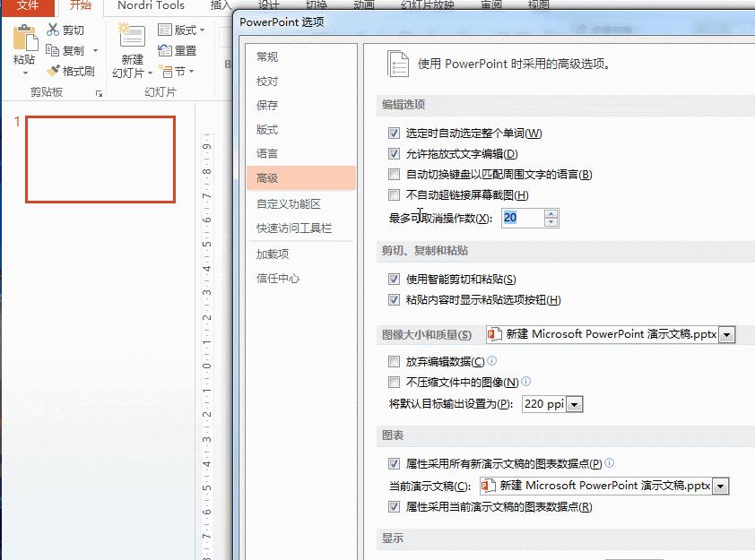Screen dimensions: 755x560
Task: Enable 不自动超链接屏幕截图 checkbox
Action: point(394,195)
